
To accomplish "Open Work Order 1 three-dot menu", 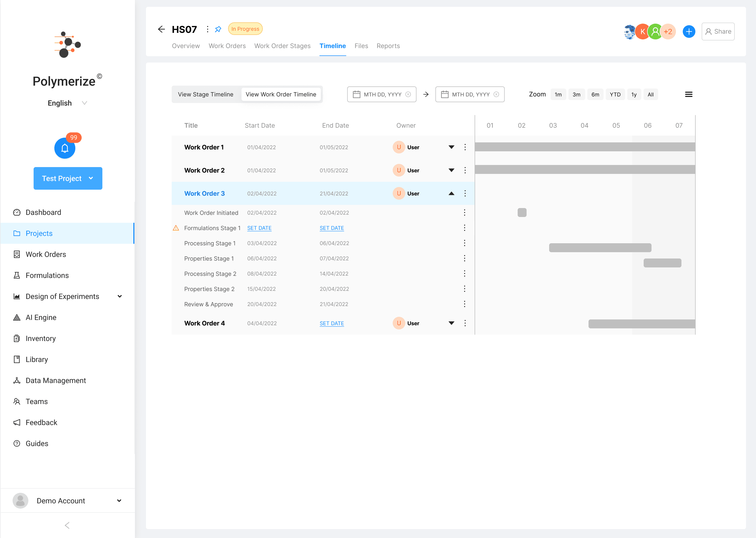I will click(465, 147).
